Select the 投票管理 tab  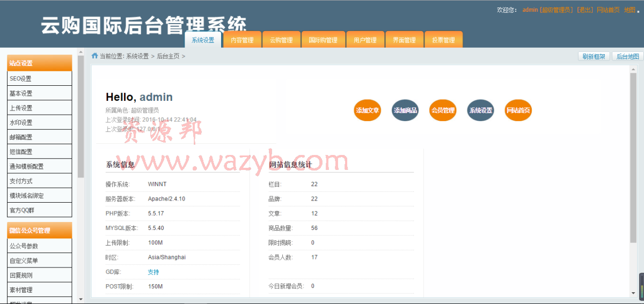coord(443,40)
